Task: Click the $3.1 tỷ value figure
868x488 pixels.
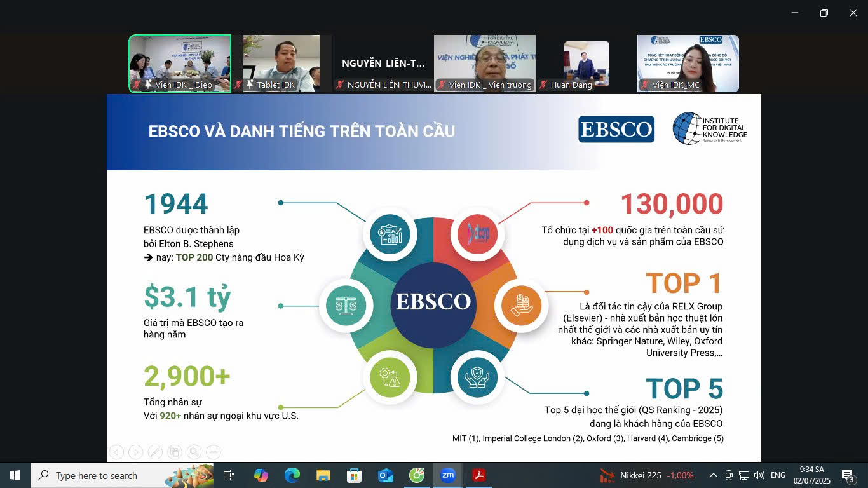Action: (x=187, y=297)
